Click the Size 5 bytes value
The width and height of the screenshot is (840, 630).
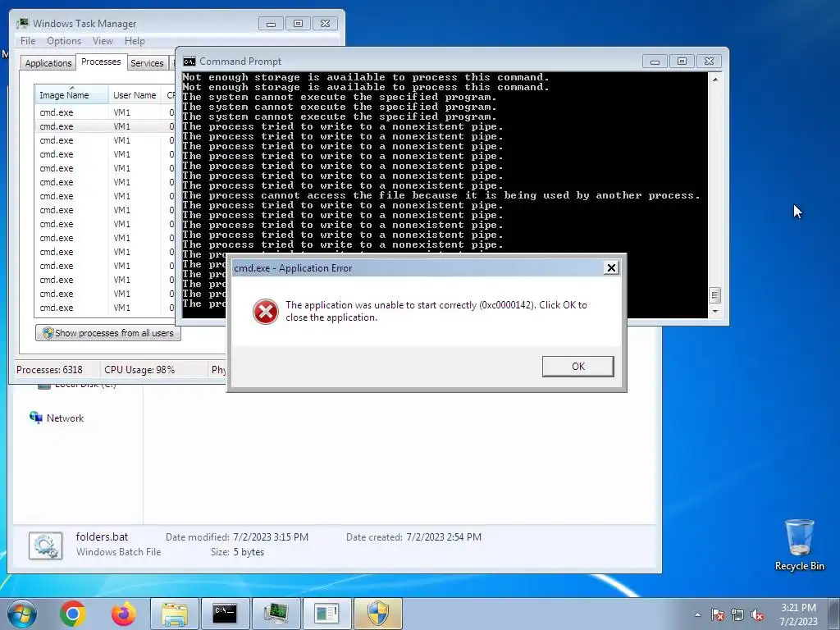tap(249, 552)
